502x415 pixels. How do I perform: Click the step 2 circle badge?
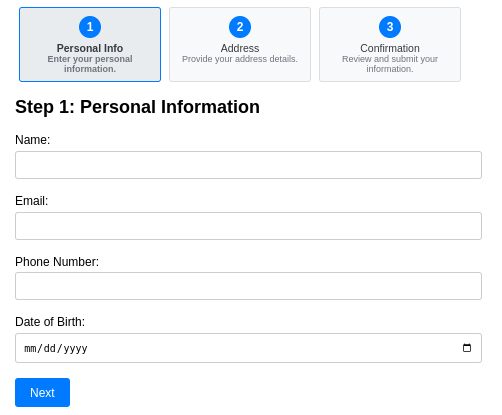click(x=240, y=27)
